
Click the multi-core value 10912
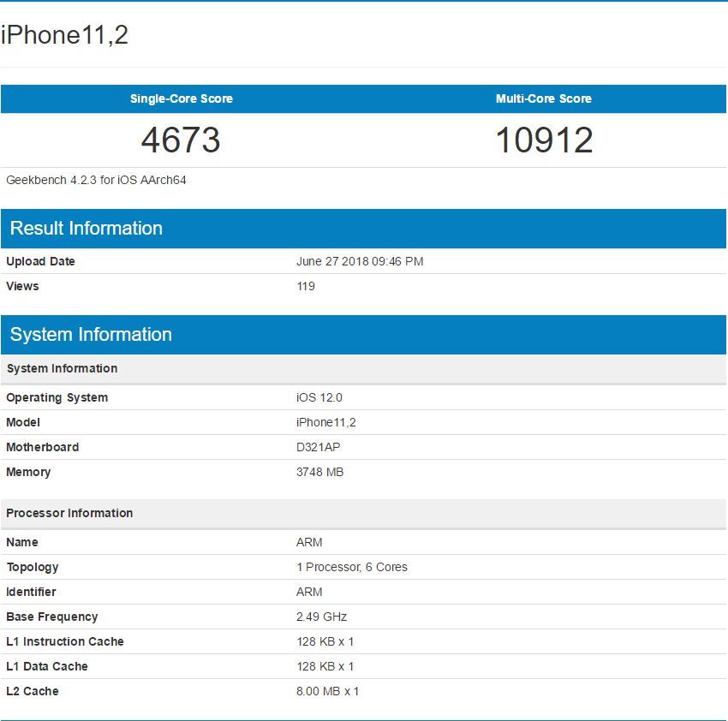click(544, 140)
